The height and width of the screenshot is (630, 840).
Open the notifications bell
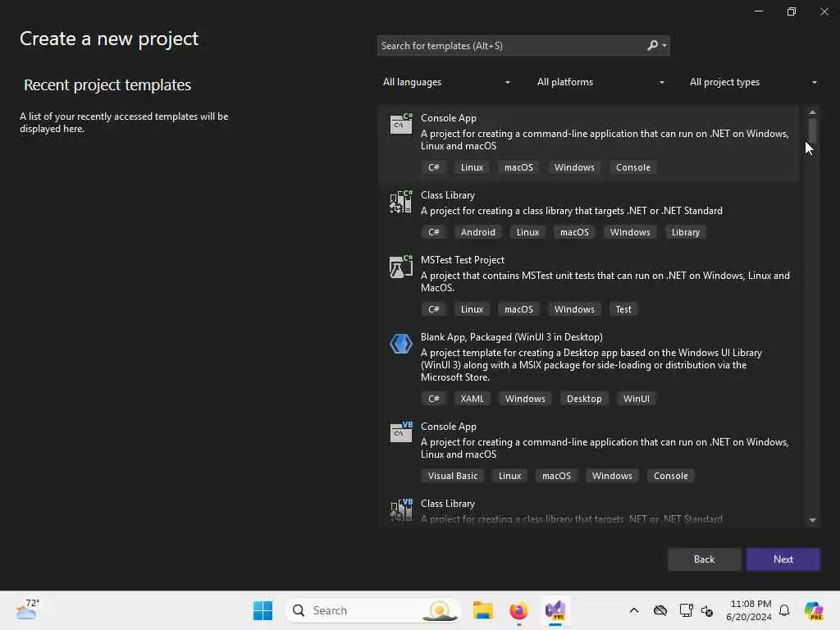pyautogui.click(x=784, y=610)
